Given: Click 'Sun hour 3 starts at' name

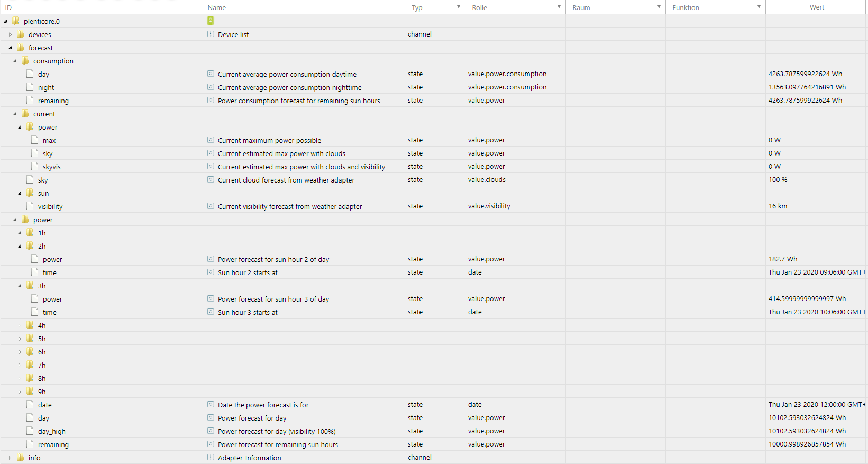Looking at the screenshot, I should [248, 312].
